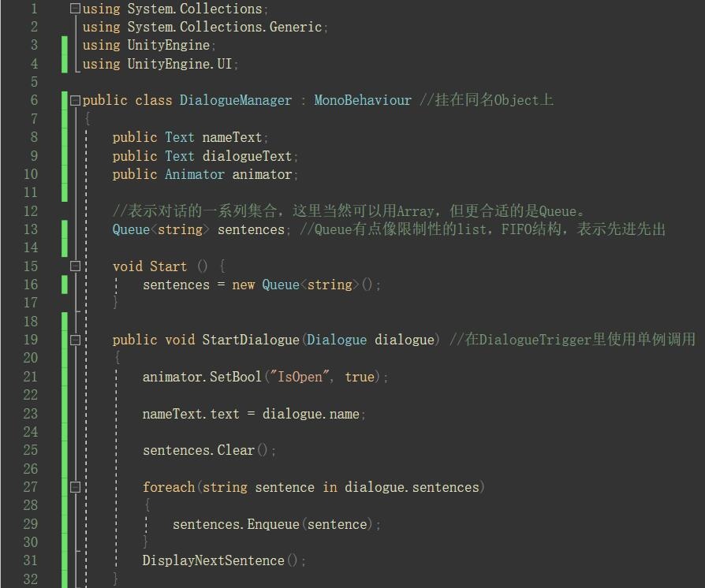Click dialogue.name in the nameText assignment
Screen dimensions: 705x588
tap(311, 413)
